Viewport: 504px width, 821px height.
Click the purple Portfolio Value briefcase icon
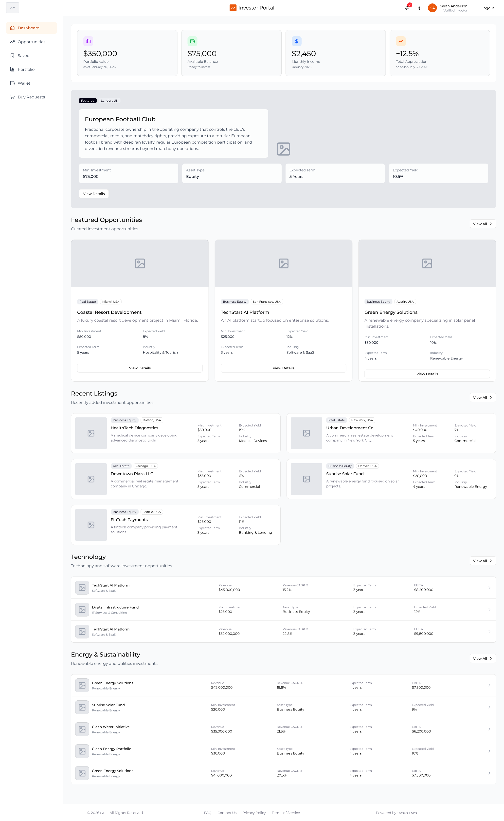pos(88,41)
